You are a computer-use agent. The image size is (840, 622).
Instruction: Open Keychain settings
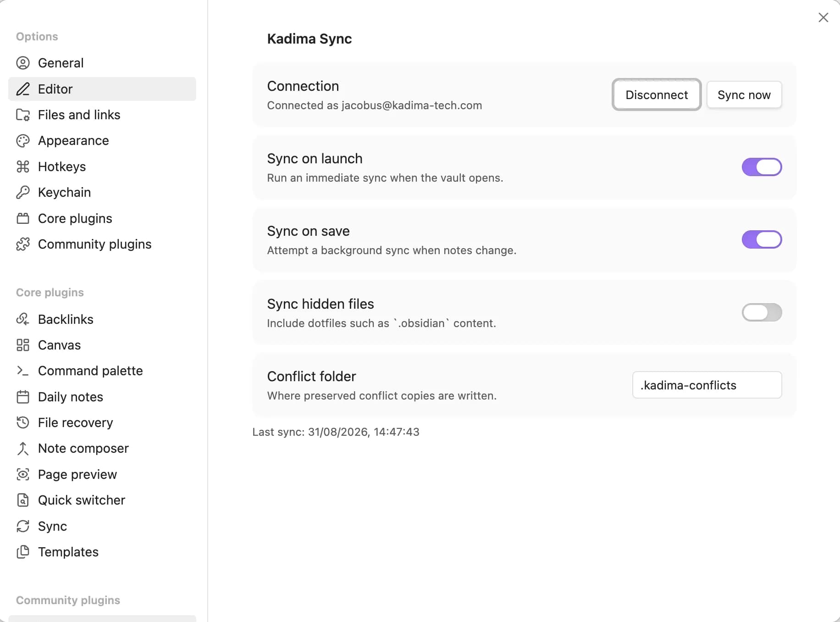click(102, 192)
